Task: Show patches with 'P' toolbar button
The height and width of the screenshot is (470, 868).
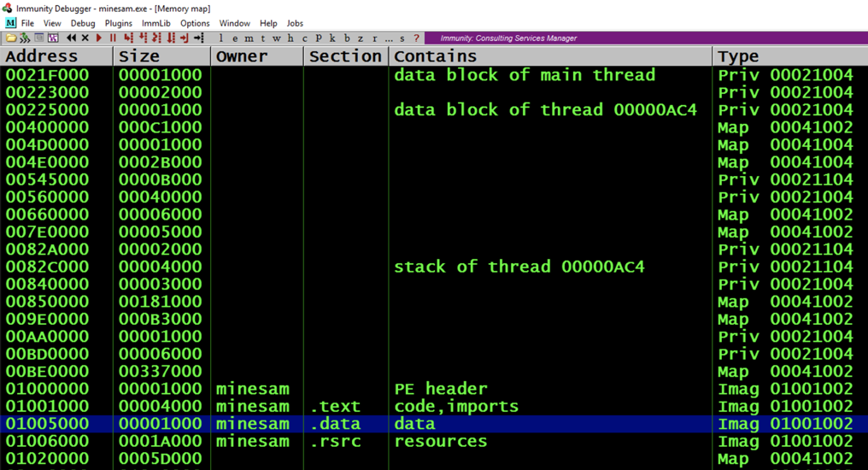Action: pos(319,38)
